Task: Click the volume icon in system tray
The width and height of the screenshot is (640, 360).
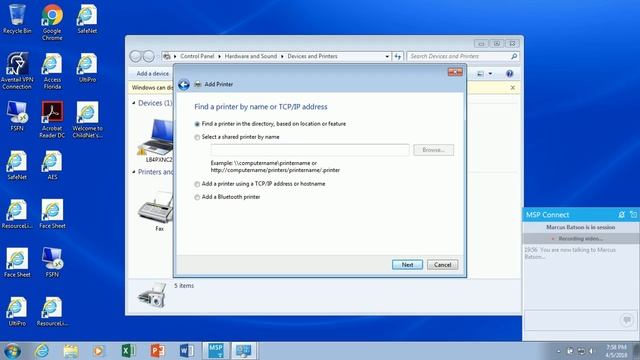Action: [x=591, y=351]
